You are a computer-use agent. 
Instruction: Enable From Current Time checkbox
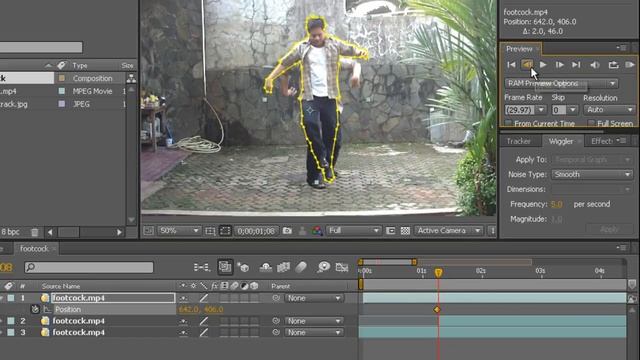[x=509, y=123]
